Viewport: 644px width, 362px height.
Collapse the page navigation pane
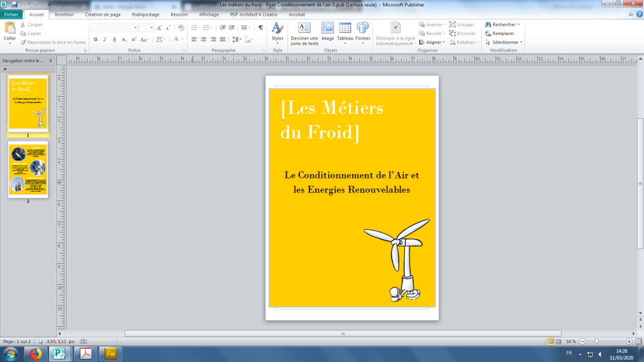click(x=51, y=60)
